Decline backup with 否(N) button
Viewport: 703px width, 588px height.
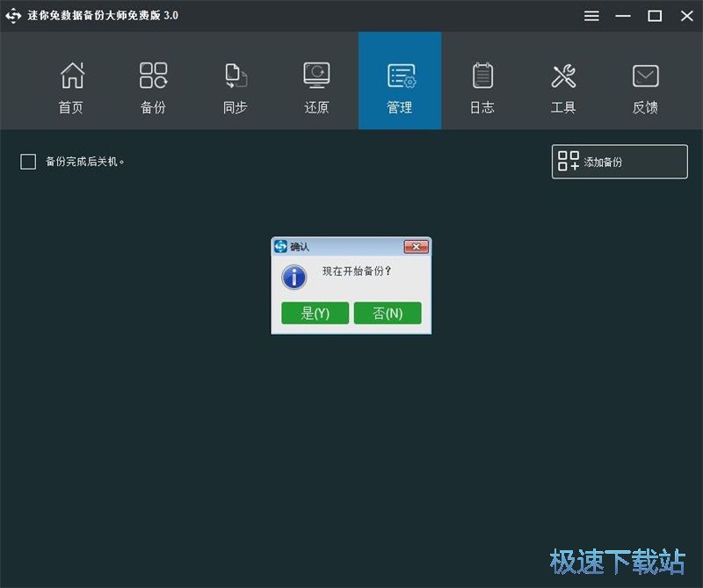coord(388,313)
